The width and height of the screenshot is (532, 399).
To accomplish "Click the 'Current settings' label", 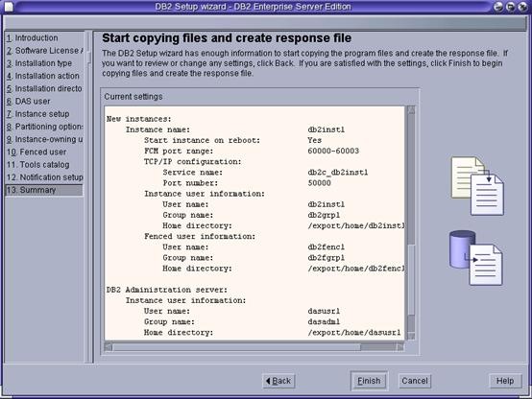I will coord(133,97).
